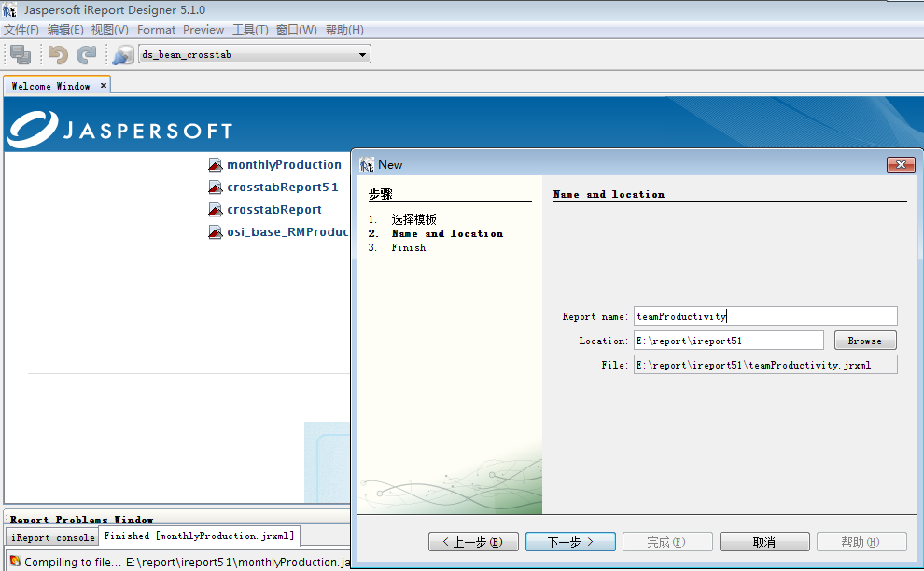Close the Welcome Window tab
Image resolution: width=924 pixels, height=571 pixels.
tap(104, 86)
